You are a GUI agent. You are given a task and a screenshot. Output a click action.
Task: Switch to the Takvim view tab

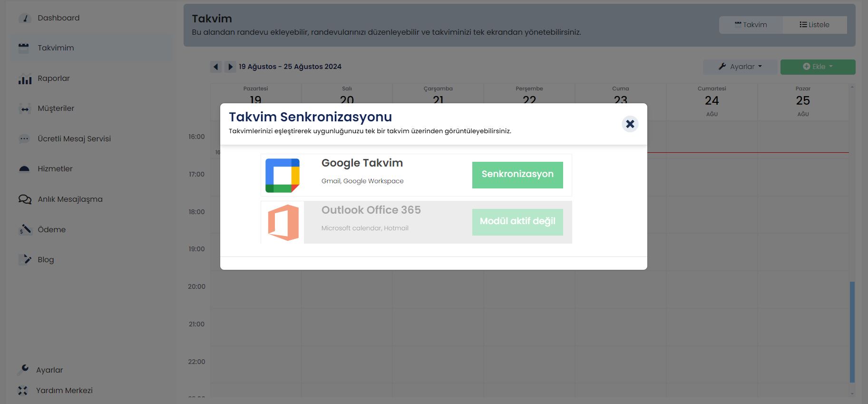(751, 25)
